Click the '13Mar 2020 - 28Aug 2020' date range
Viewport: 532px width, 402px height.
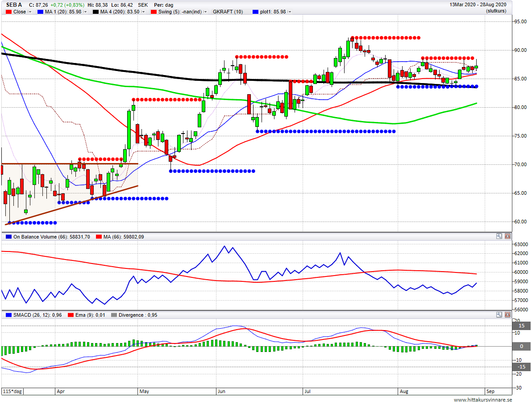coord(478,4)
